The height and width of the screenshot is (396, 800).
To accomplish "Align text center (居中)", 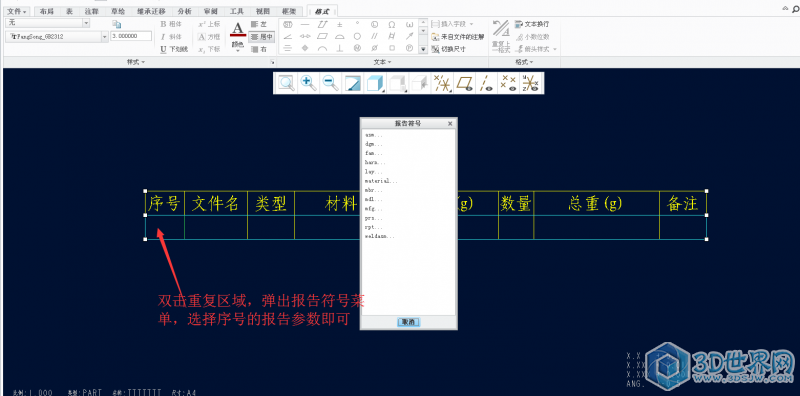I will [x=262, y=37].
